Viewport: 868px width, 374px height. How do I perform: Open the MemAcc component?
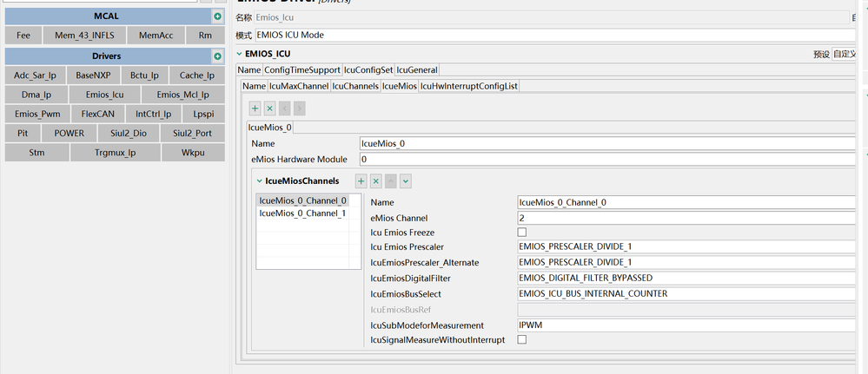[x=156, y=36]
